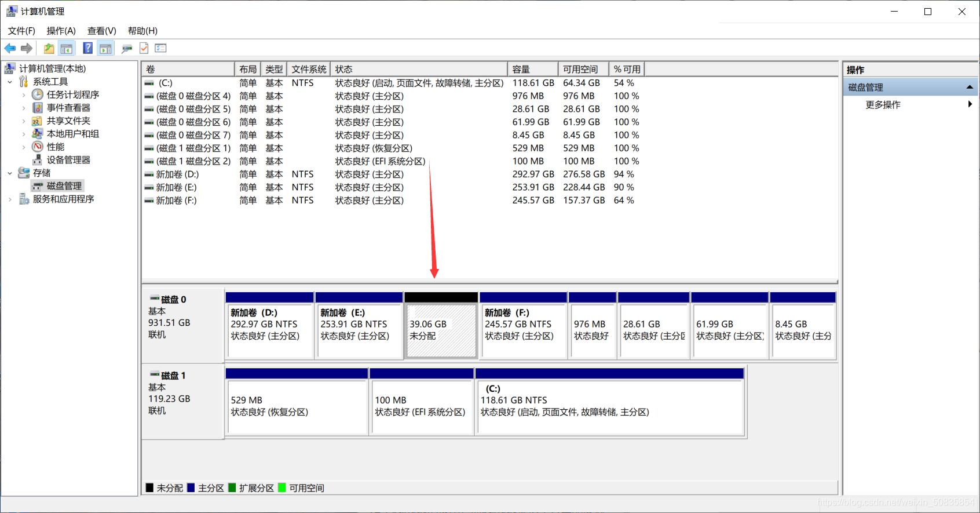The height and width of the screenshot is (513, 980).
Task: Open the 查看(V) menu
Action: click(x=102, y=31)
